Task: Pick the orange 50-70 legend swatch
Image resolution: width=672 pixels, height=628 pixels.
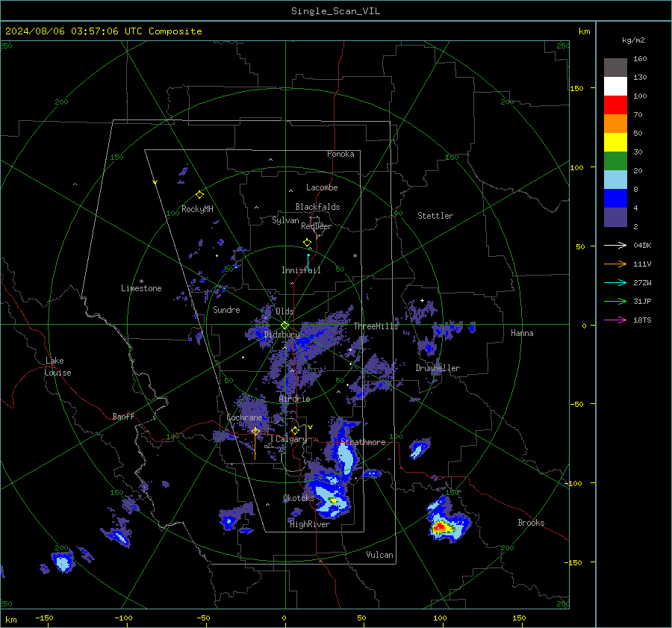Action: click(x=615, y=124)
